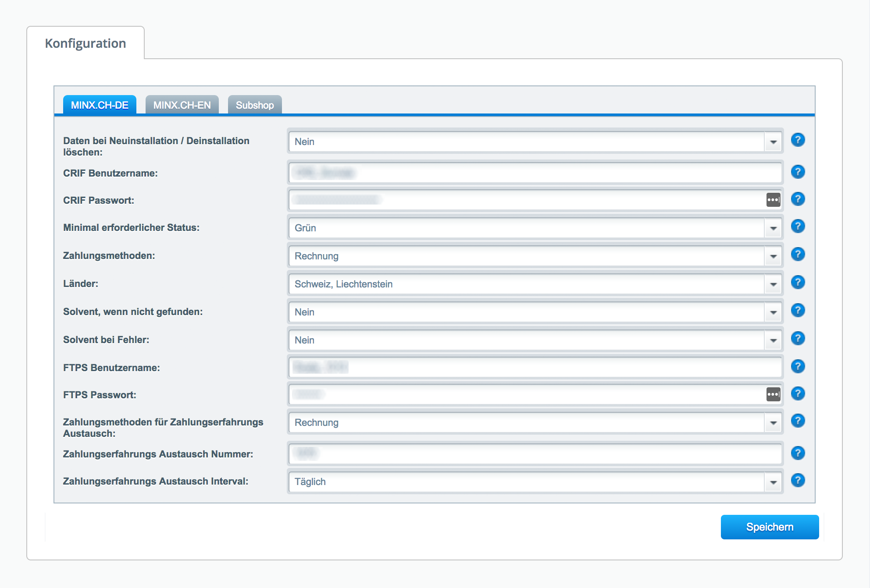870x588 pixels.
Task: Open help for Minimal erforderlicher Status
Action: 798,226
